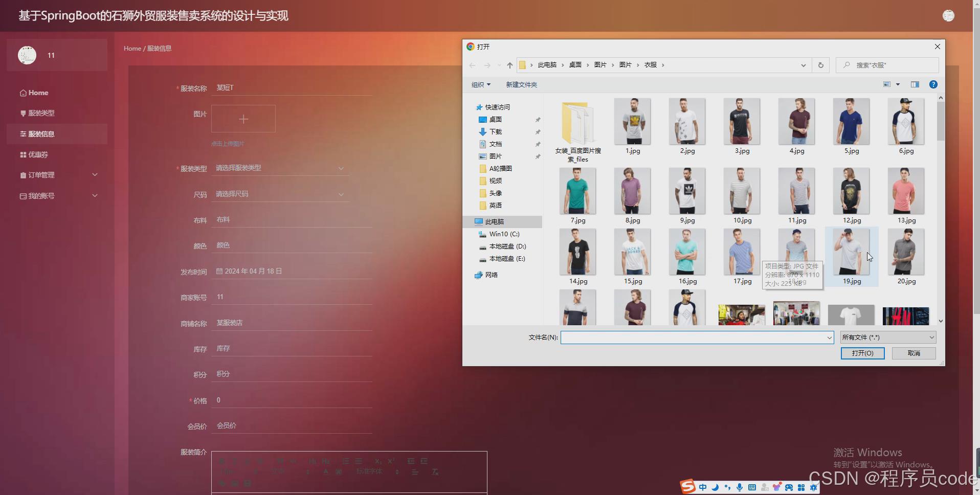
Task: Select the 女装_百度图片搜索_files folder
Action: click(578, 131)
